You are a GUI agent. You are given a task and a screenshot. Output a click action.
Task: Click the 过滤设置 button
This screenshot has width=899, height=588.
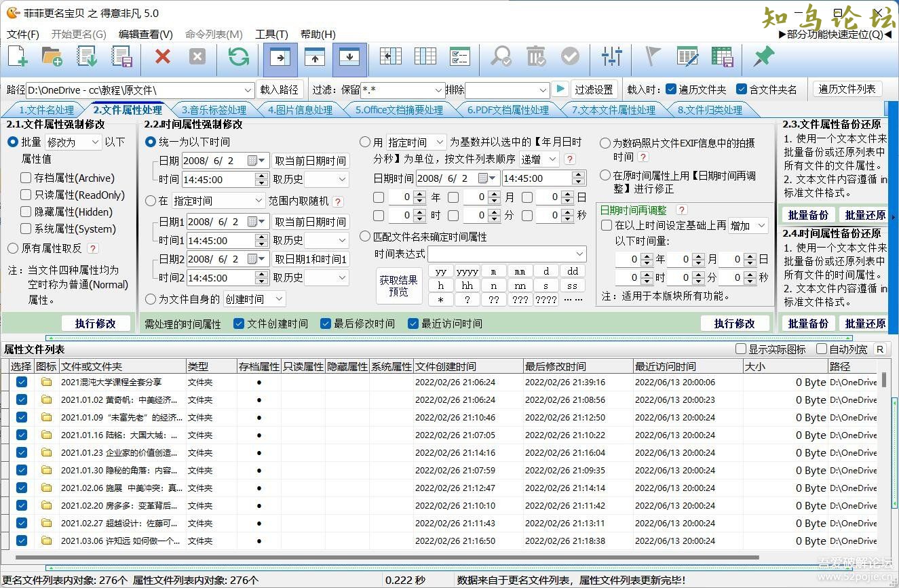click(x=594, y=90)
